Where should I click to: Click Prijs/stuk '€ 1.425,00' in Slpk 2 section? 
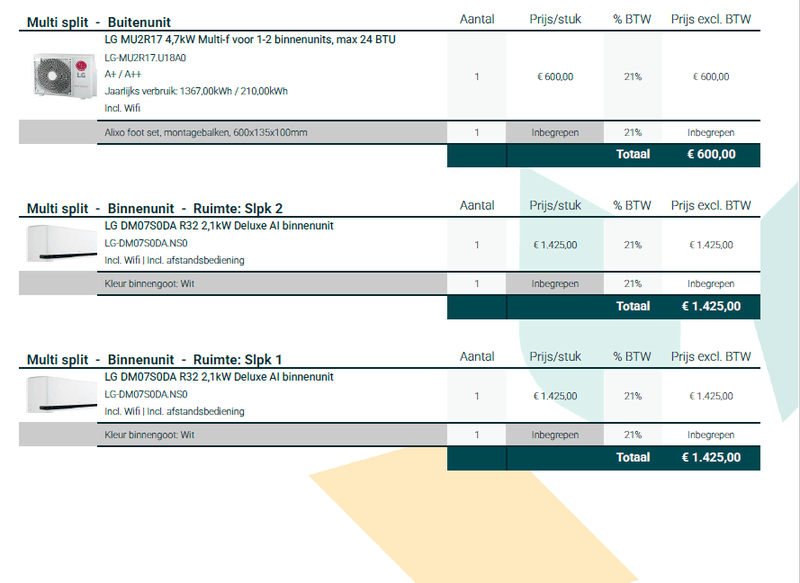(x=555, y=245)
